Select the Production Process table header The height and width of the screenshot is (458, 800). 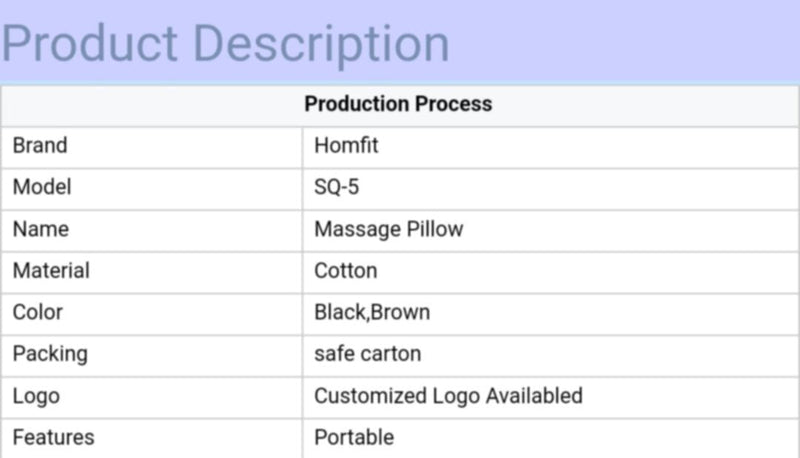coord(398,104)
